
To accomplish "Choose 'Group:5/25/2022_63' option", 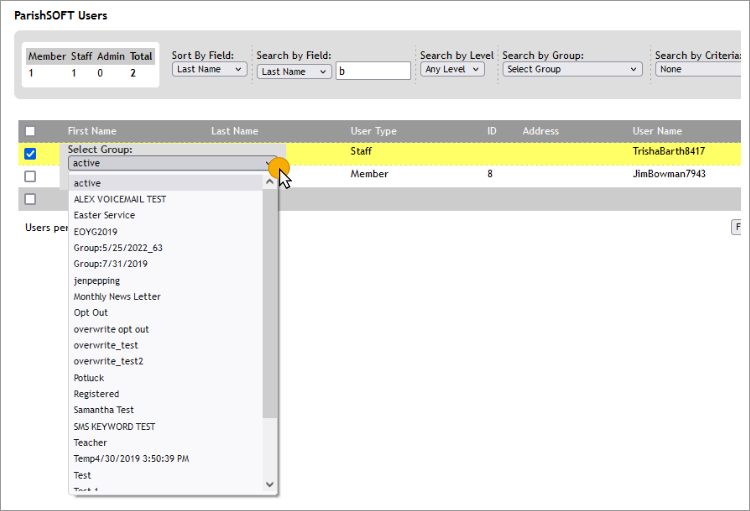I will (x=165, y=248).
